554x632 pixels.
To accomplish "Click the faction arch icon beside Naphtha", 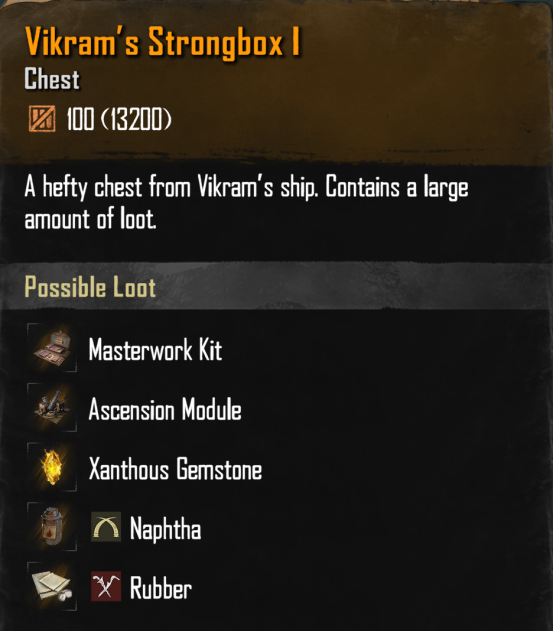I will pos(106,527).
